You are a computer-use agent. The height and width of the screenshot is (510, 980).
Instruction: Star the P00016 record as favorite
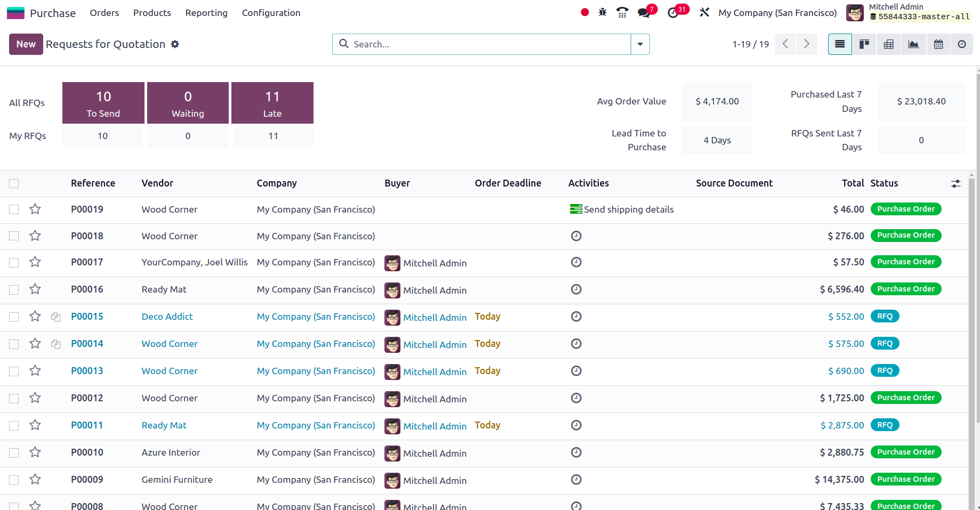(35, 289)
